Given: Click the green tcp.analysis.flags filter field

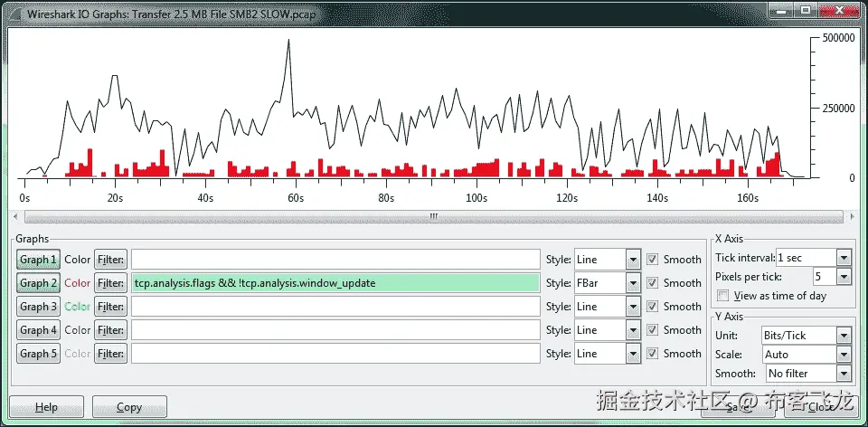Looking at the screenshot, I should pos(335,283).
